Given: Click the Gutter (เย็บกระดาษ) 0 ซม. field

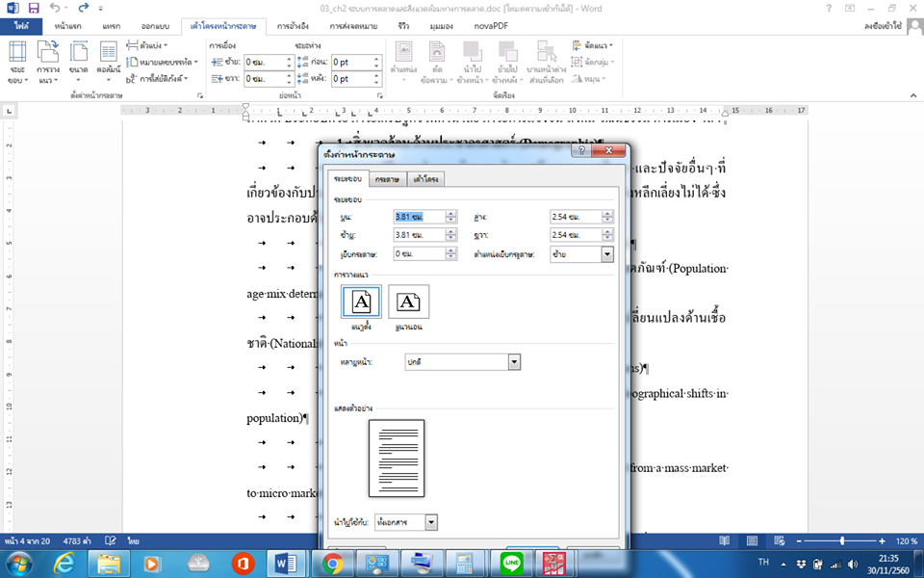Looking at the screenshot, I should click(419, 253).
